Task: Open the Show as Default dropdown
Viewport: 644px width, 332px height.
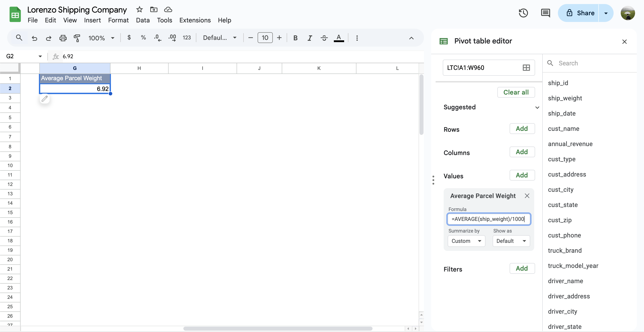Action: tap(511, 241)
